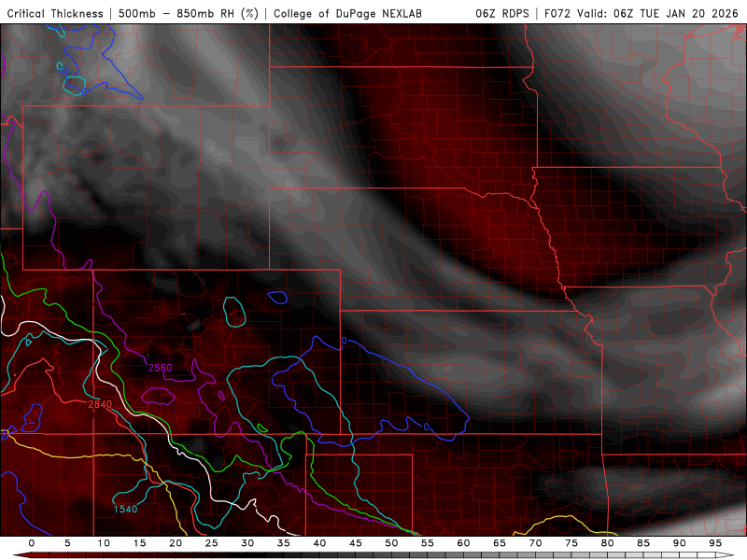Click the colorbar value '5'
The image size is (747, 560).
67,543
